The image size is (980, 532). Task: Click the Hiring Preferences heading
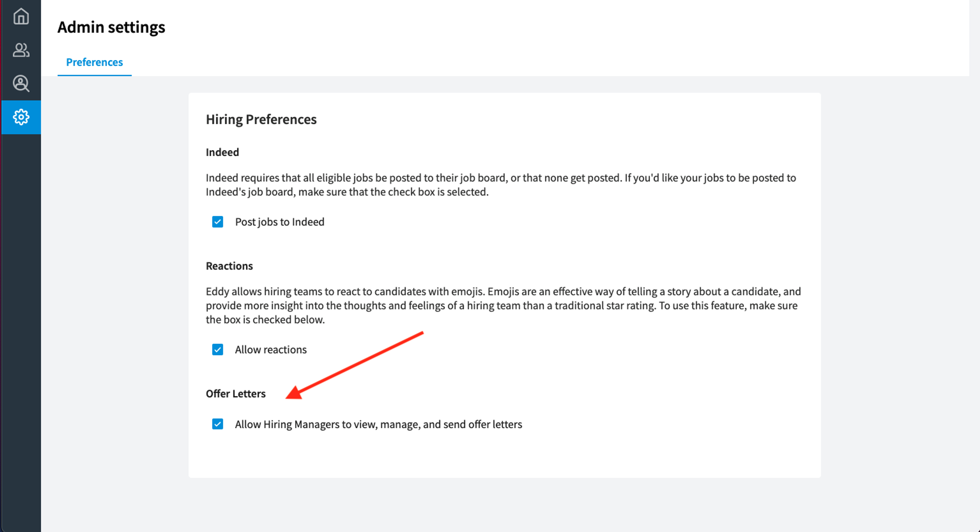261,119
